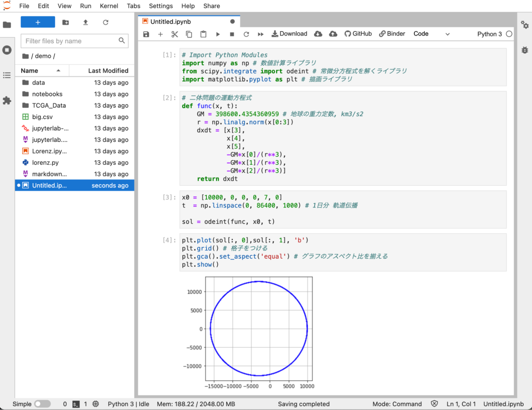Image resolution: width=532 pixels, height=410 pixels.
Task: Open the Kernel menu
Action: tap(109, 6)
